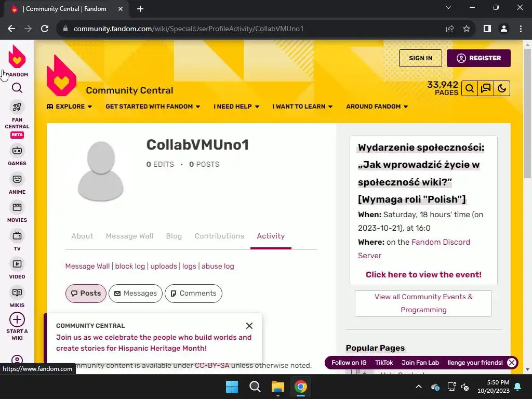Open the uploads link

164,267
